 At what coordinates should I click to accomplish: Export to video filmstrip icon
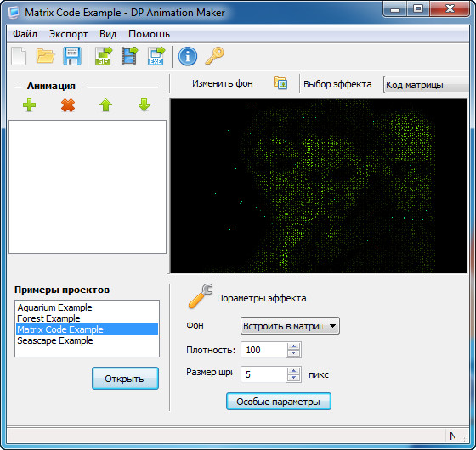pos(129,56)
